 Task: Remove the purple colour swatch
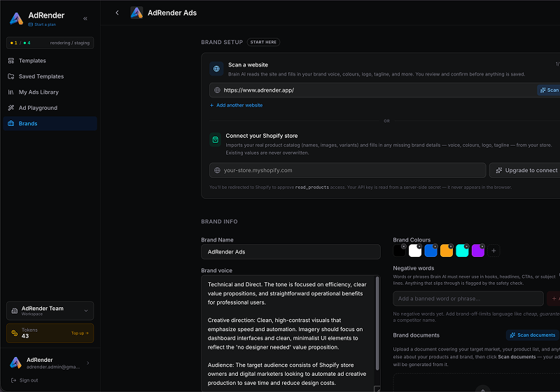(482, 246)
